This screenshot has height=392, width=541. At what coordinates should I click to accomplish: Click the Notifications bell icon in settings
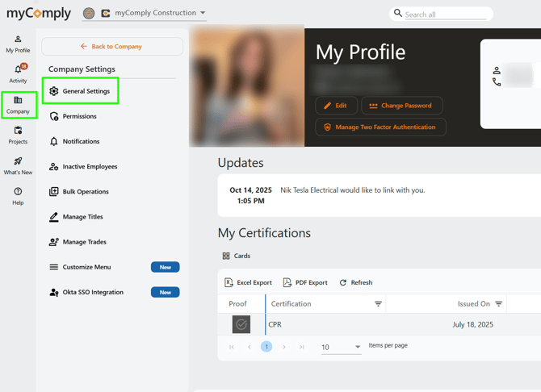click(54, 141)
